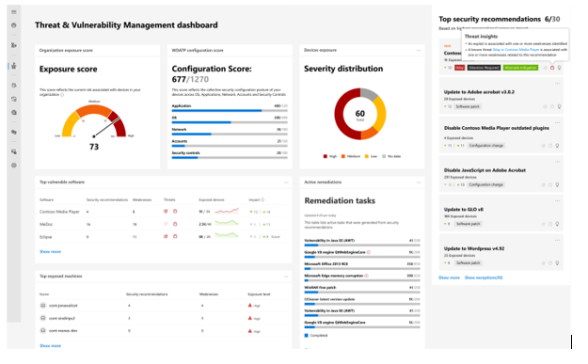Click Show more under Top vulnerable software
The height and width of the screenshot is (364, 588).
coord(50,251)
